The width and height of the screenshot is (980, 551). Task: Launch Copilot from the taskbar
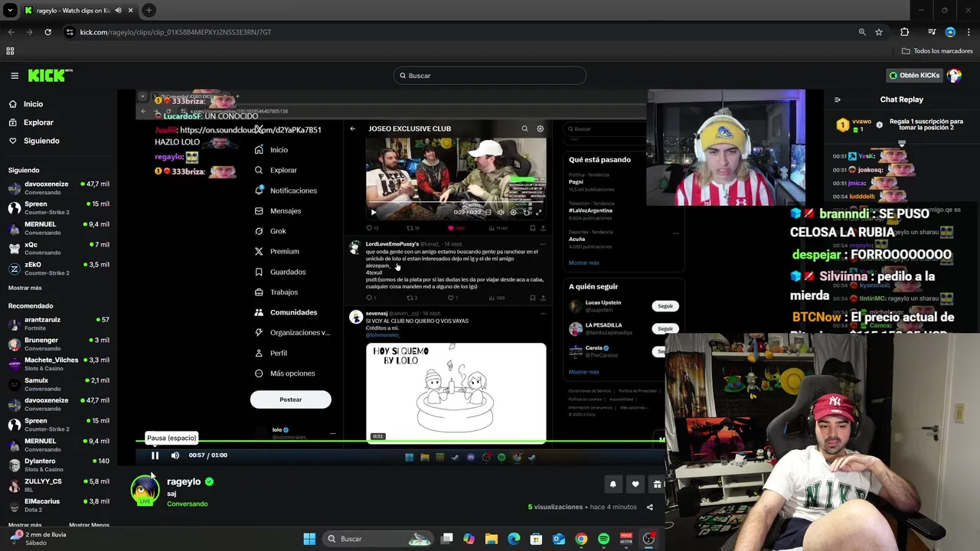pos(469,539)
